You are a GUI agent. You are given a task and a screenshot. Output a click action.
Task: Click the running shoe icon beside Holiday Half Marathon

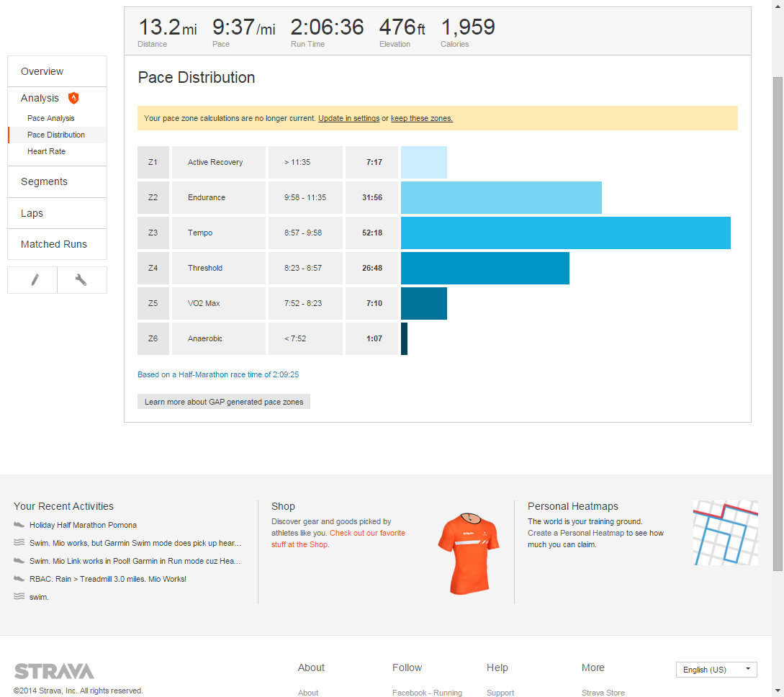pyautogui.click(x=19, y=525)
